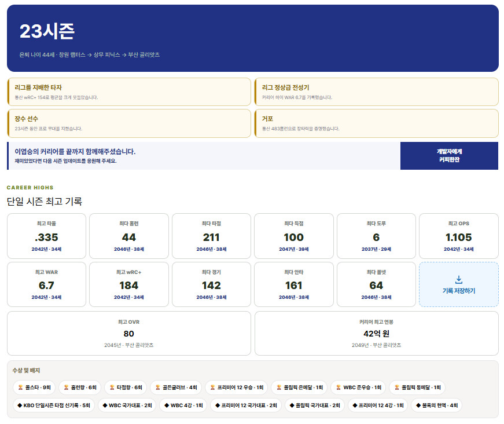Click the trophy icon on the 올스타 badge
The height and width of the screenshot is (424, 504).
tap(21, 388)
